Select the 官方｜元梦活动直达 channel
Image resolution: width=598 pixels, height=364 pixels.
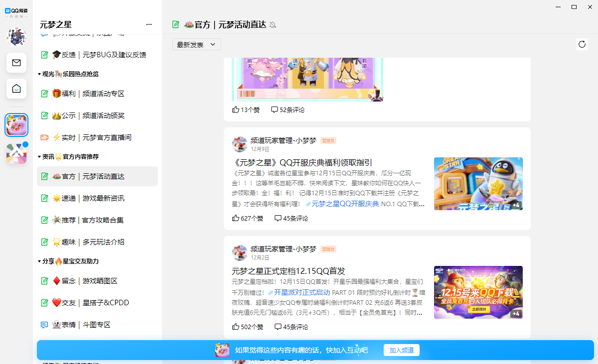pyautogui.click(x=97, y=176)
